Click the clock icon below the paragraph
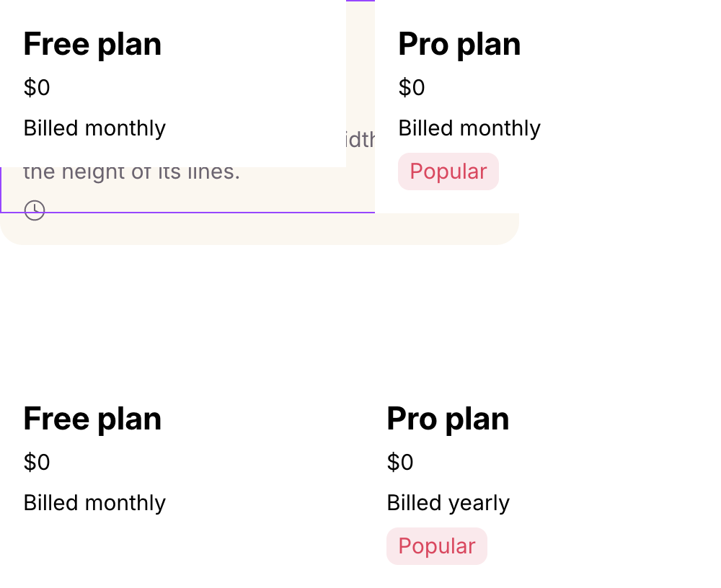Screen dimensions: 721x588 (x=35, y=210)
